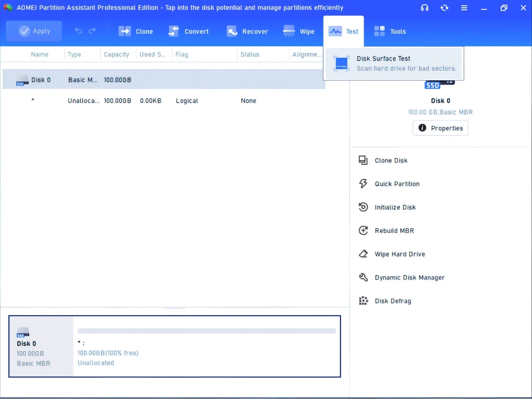Sort by Capacity column header
This screenshot has width=532, height=399.
tap(116, 54)
